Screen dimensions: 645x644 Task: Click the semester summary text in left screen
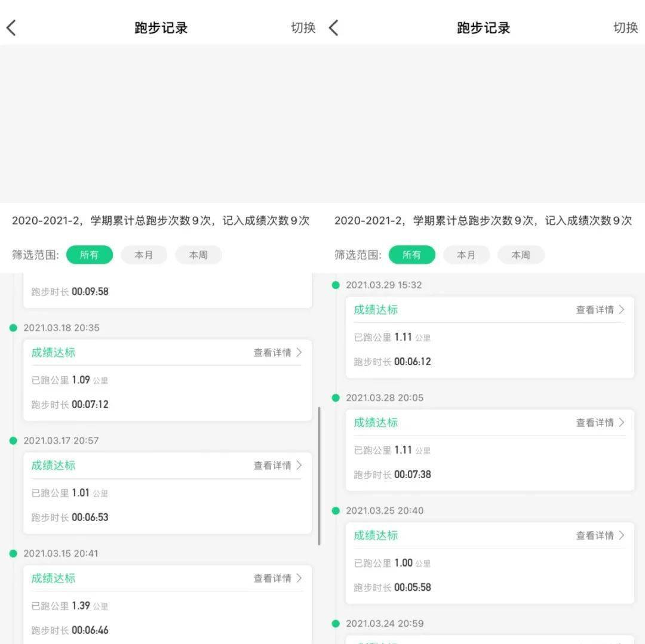161,221
